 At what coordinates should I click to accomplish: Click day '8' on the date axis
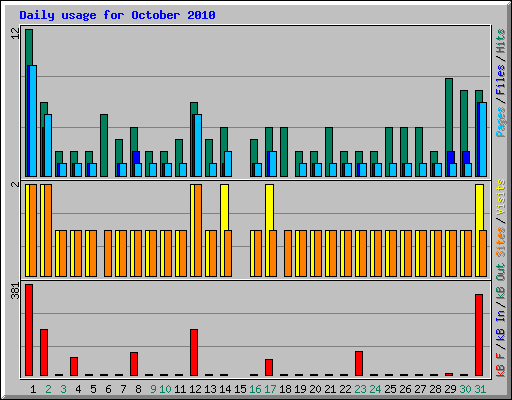point(138,389)
